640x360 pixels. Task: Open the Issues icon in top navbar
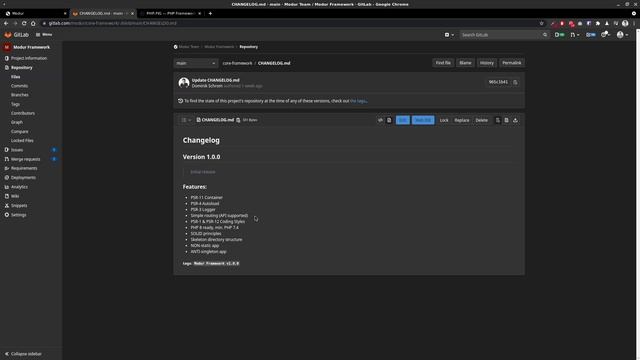coord(560,35)
